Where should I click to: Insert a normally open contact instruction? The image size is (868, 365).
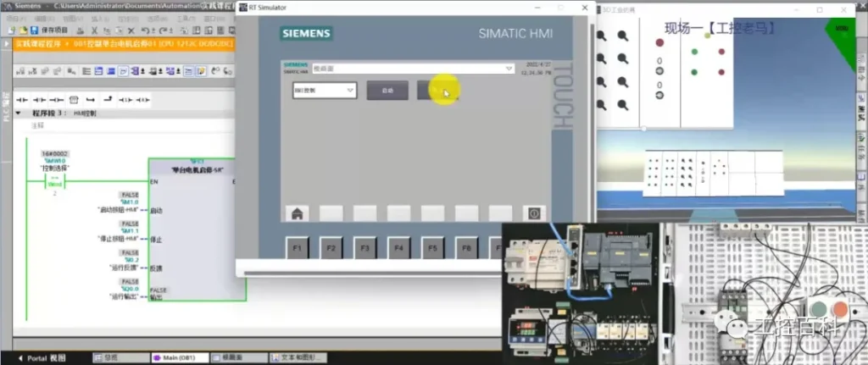tap(22, 100)
